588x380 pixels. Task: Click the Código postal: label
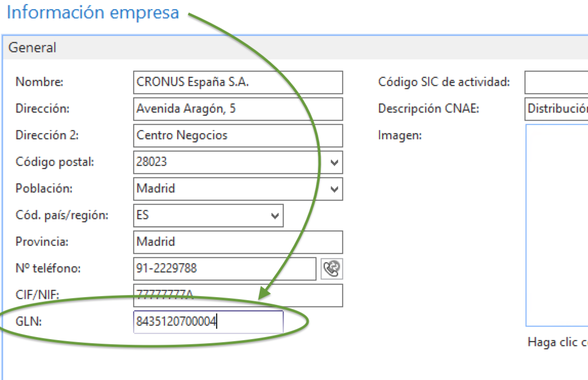tap(55, 162)
